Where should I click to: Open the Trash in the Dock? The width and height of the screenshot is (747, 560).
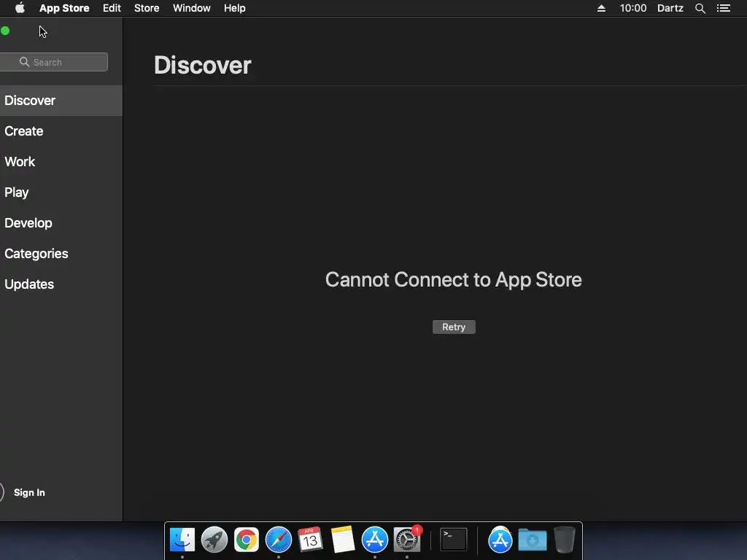tap(565, 540)
